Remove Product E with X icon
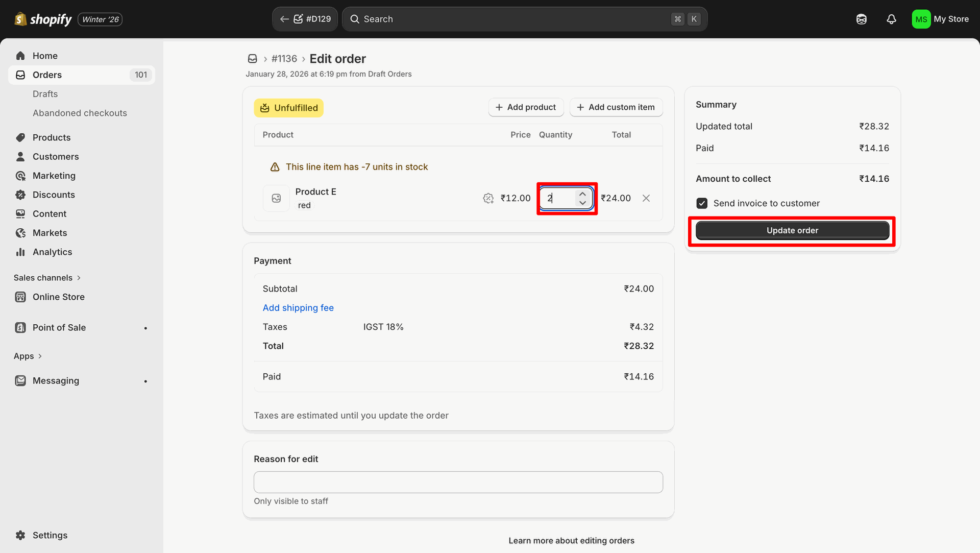The width and height of the screenshot is (980, 553). tap(646, 198)
